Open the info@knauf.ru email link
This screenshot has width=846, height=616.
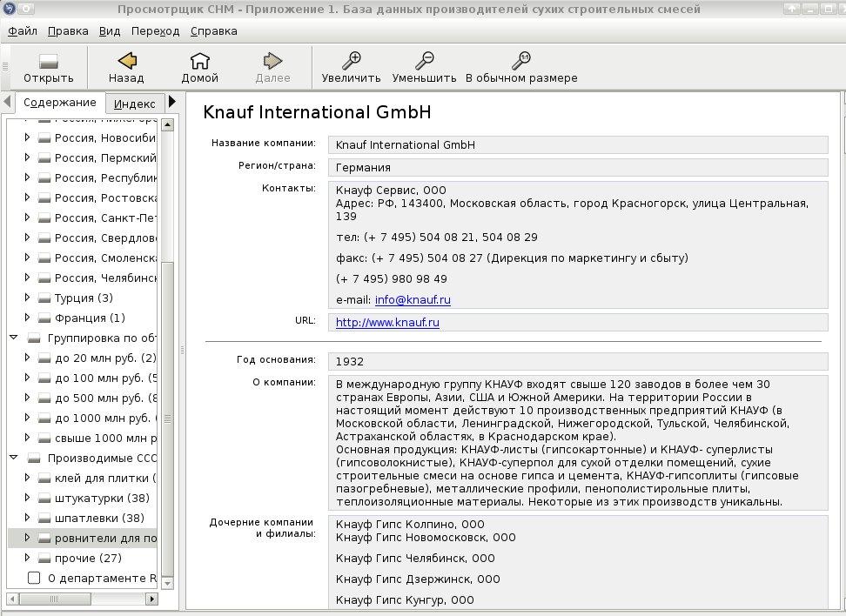pos(413,300)
